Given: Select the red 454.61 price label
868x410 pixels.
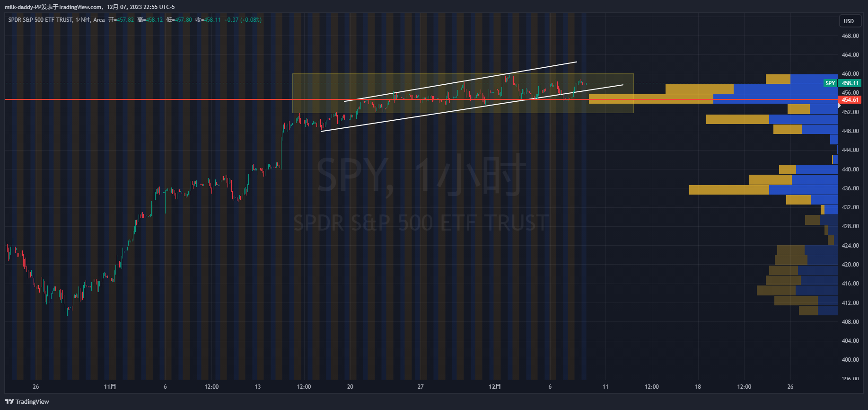Looking at the screenshot, I should [x=850, y=100].
